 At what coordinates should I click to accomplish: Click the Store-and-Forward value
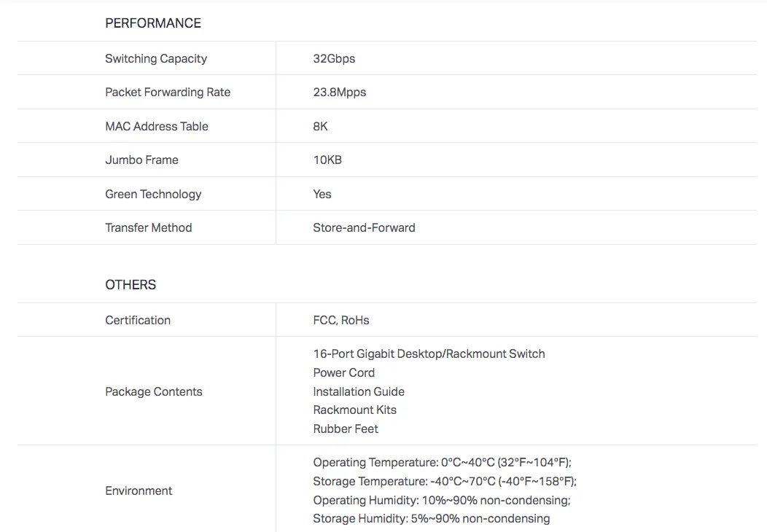point(364,228)
